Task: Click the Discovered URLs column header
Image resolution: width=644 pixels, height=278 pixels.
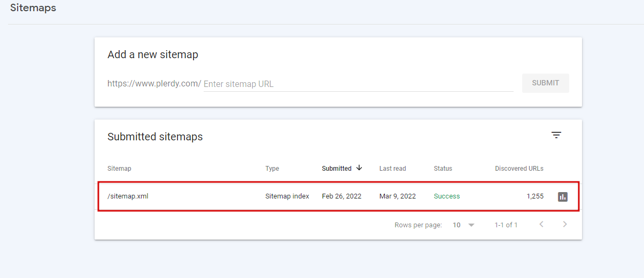Action: (519, 169)
